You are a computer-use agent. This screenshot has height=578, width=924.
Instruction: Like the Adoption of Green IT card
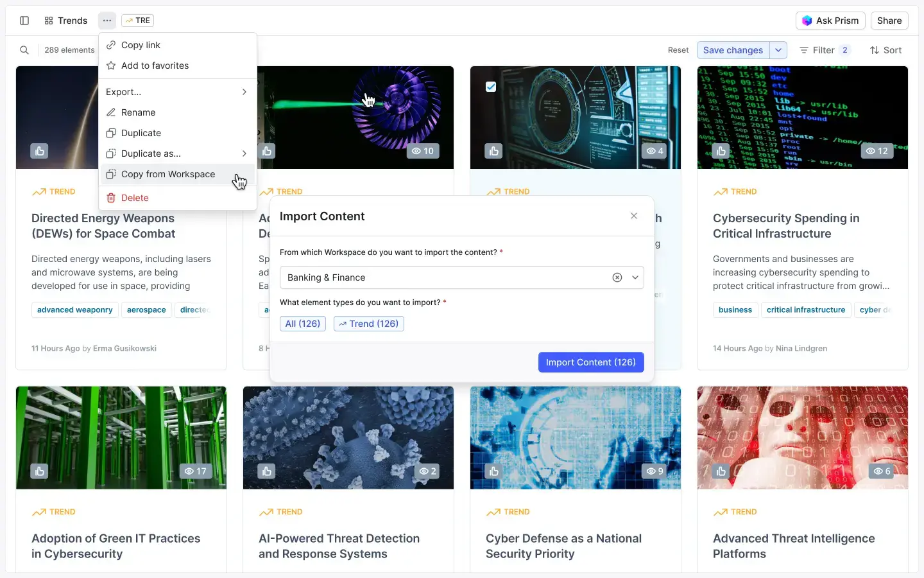pos(40,471)
